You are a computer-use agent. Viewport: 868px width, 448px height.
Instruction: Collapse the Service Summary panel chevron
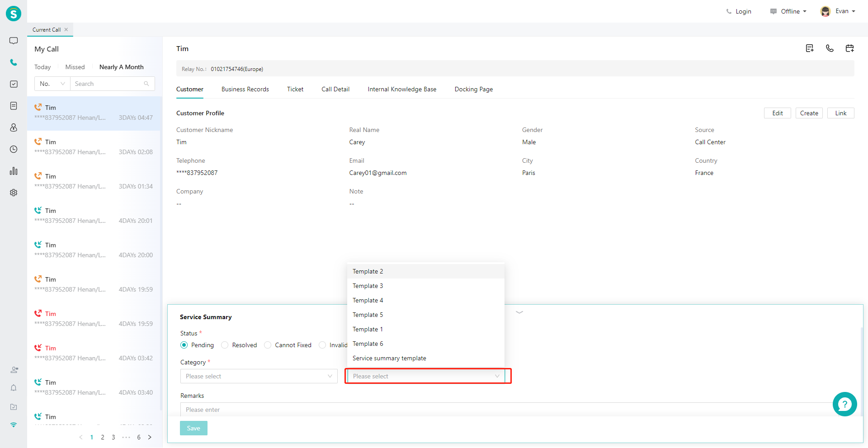[519, 312]
